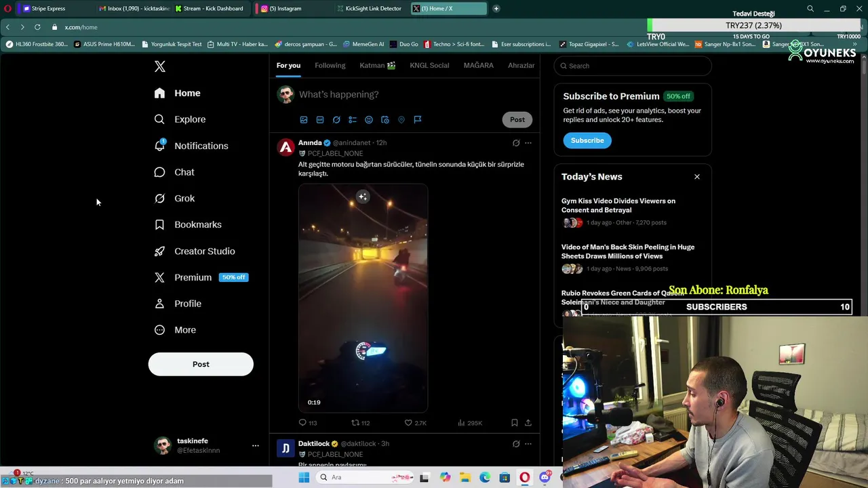Viewport: 868px width, 488px height.
Task: Switch to the Stripe Express browser tab
Action: coord(48,9)
